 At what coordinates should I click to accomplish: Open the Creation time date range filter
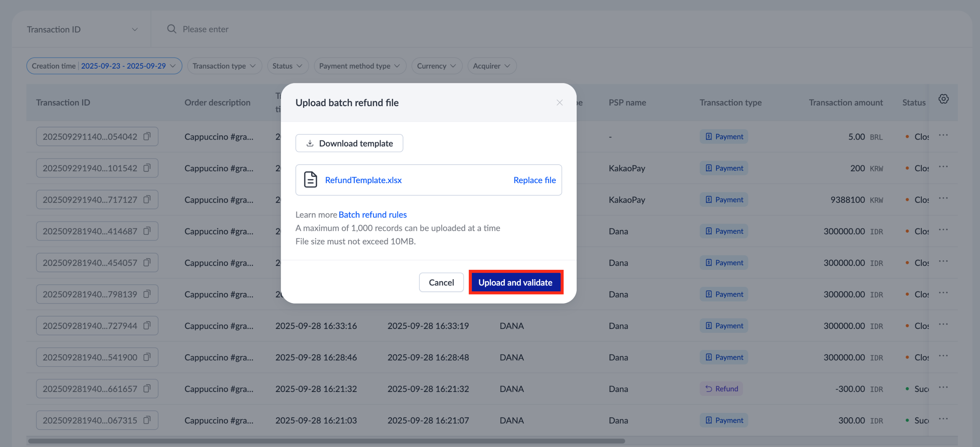[x=104, y=66]
